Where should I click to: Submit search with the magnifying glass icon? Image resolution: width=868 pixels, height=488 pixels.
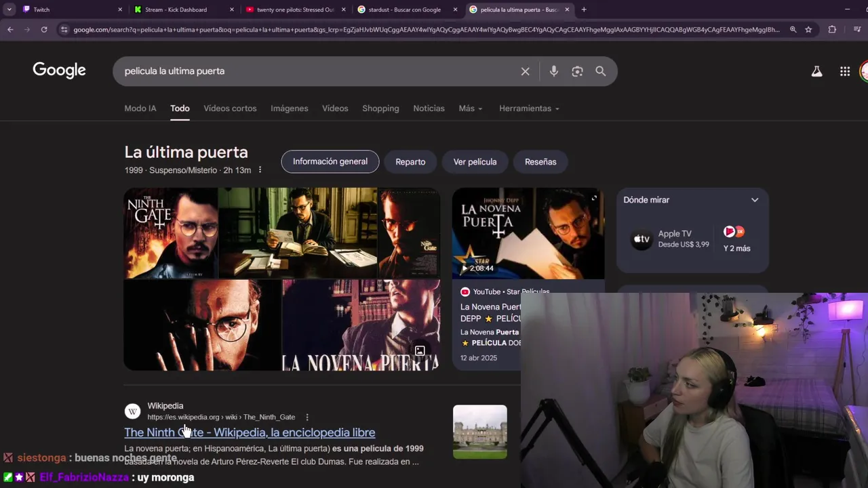click(x=601, y=71)
